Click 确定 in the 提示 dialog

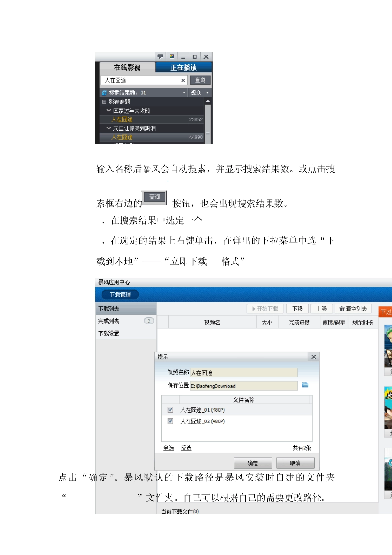click(x=253, y=463)
